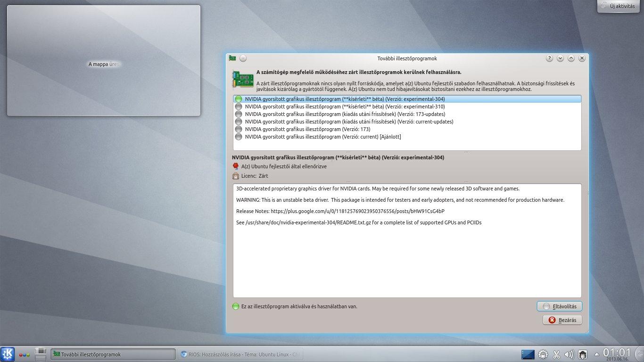Screen dimensions: 644x362
Task: Switch to További illesztőprogramok taskbar entry
Action: tap(113, 354)
